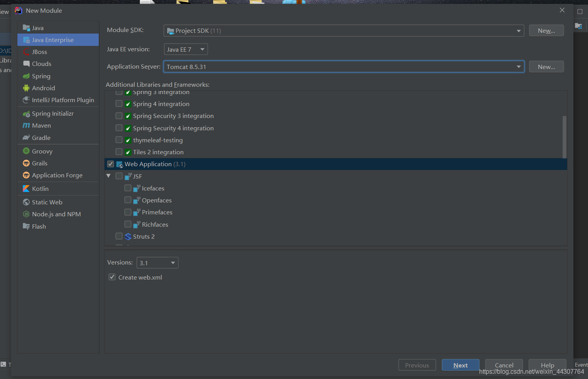The width and height of the screenshot is (588, 379).
Task: Select the Spring leaf icon
Action: 26,76
